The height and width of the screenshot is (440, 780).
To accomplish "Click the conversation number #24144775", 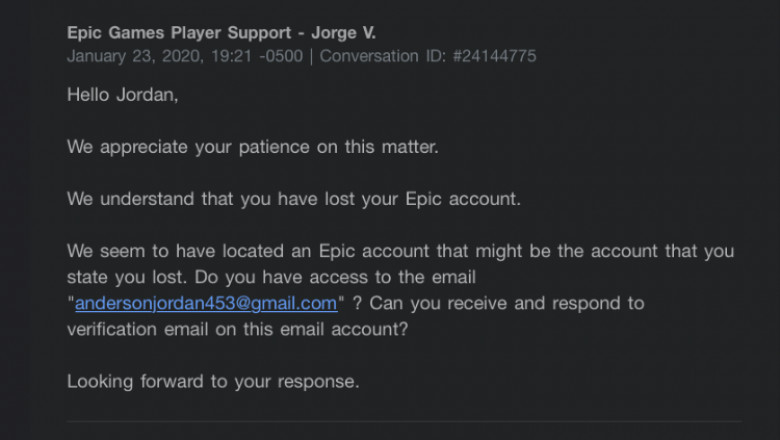I will coord(495,56).
